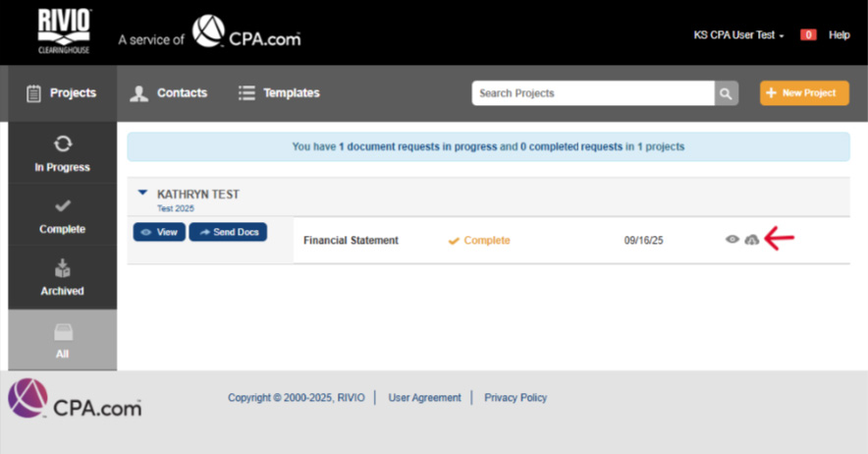Click the download cloud icon for Financial Statement

[752, 240]
